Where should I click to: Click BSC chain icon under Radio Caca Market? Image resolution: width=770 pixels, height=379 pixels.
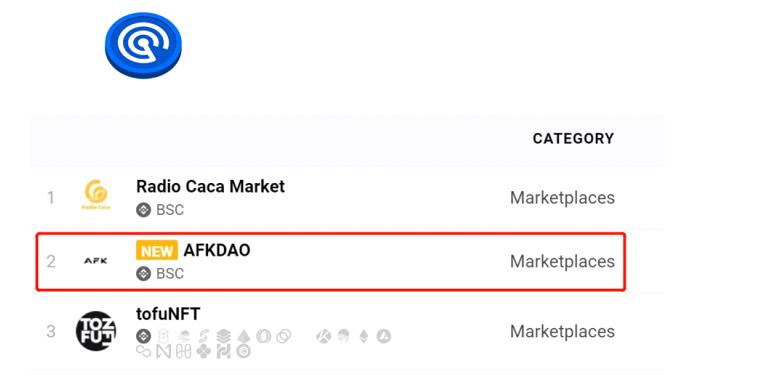(143, 210)
